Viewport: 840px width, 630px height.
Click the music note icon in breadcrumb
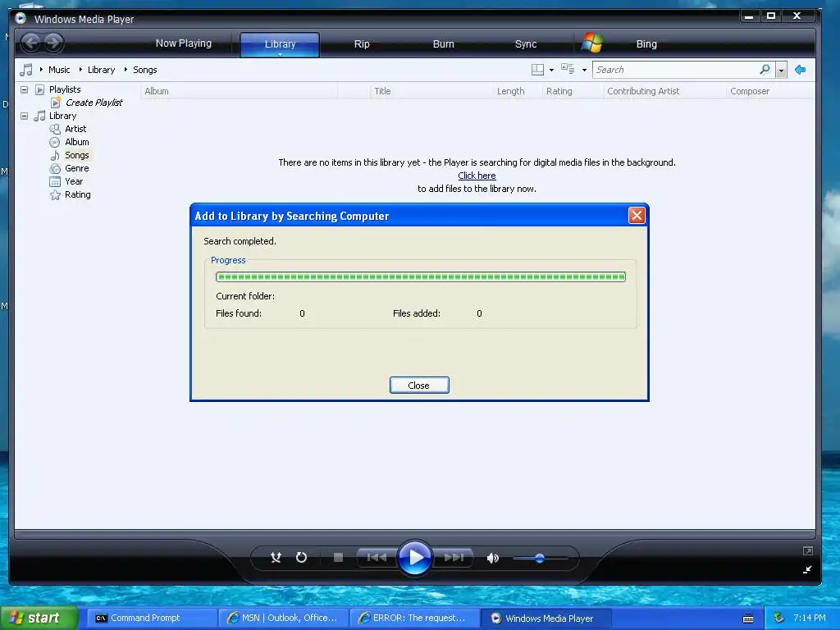25,70
